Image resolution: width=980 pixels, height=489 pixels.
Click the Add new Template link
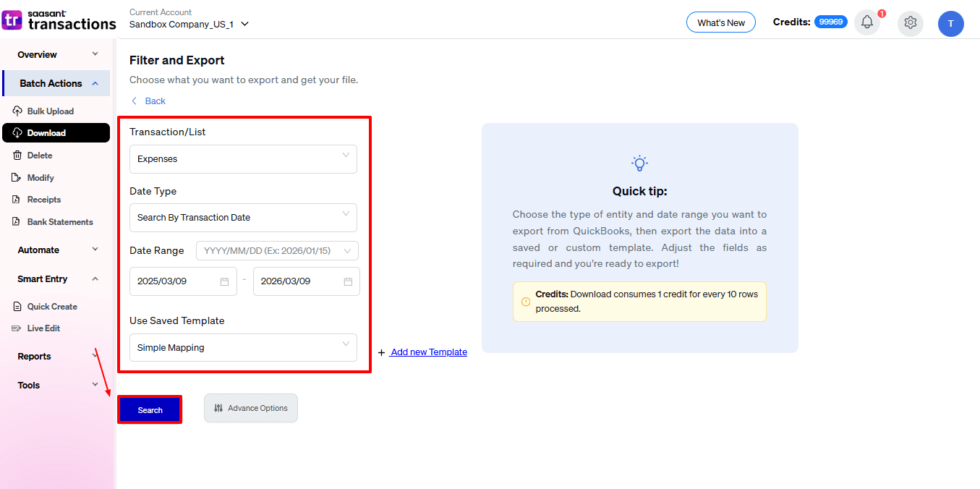428,352
